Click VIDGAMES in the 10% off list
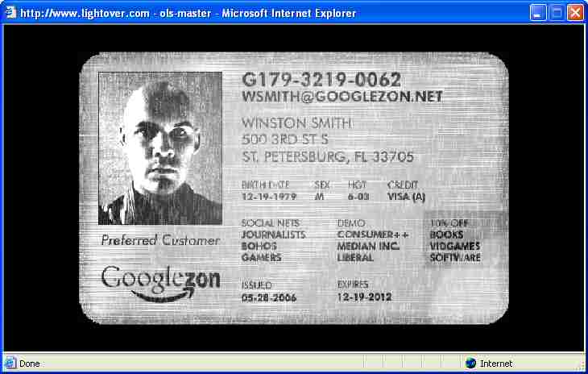The height and width of the screenshot is (374, 588). (455, 247)
